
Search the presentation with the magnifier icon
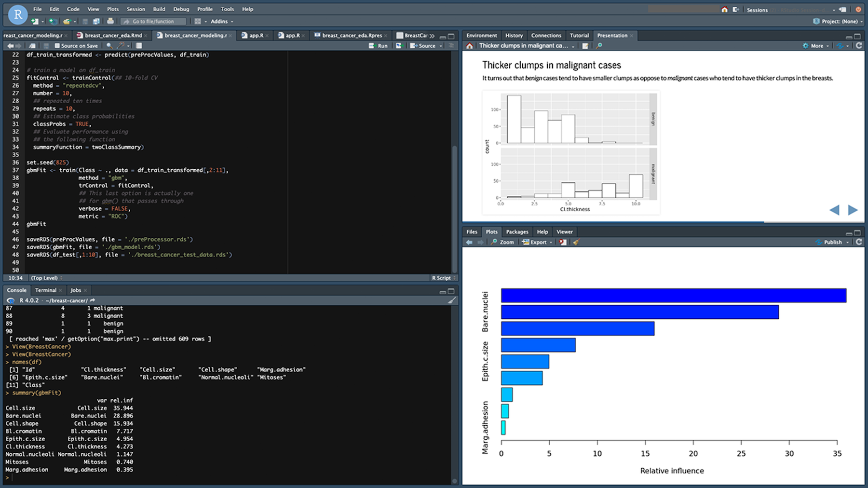[599, 45]
